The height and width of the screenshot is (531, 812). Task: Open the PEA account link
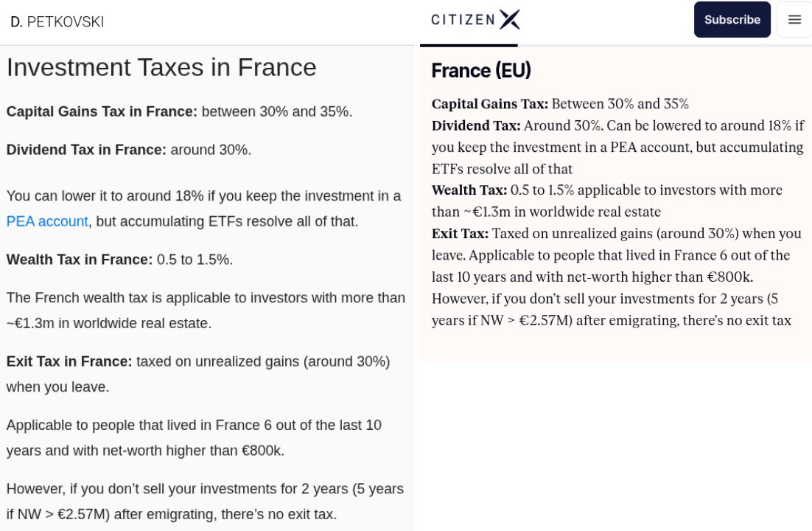(x=47, y=221)
